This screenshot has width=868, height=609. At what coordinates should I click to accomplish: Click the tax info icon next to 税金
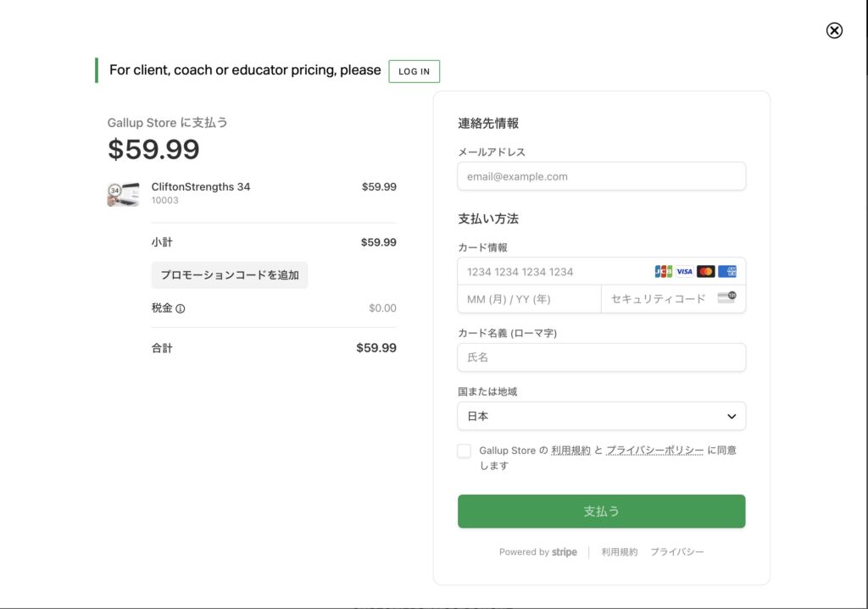pos(181,308)
